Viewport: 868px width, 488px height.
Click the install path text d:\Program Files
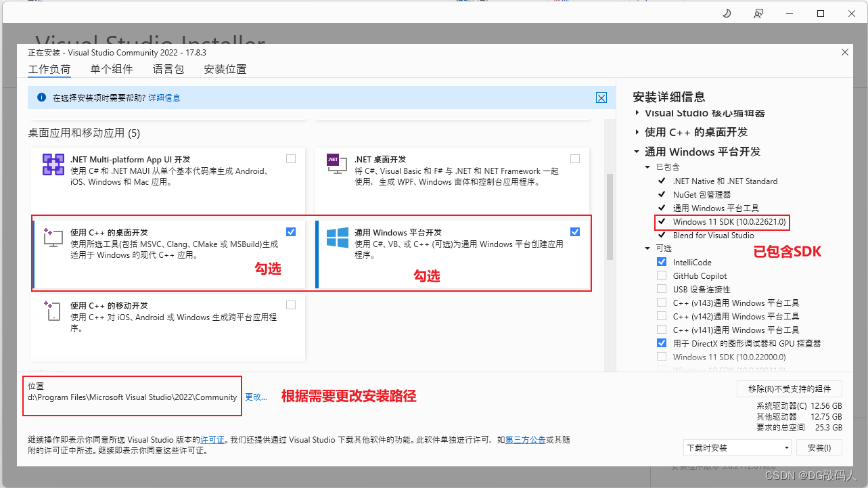click(x=133, y=397)
